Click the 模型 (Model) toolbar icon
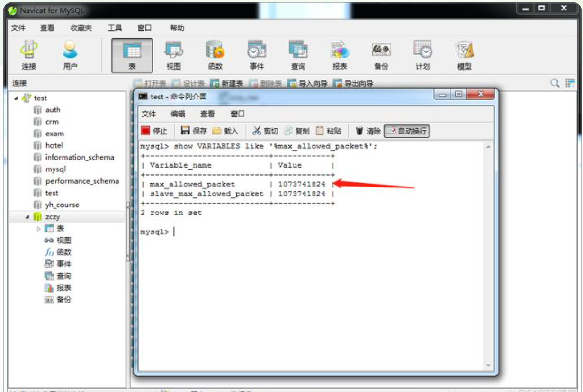 point(464,55)
